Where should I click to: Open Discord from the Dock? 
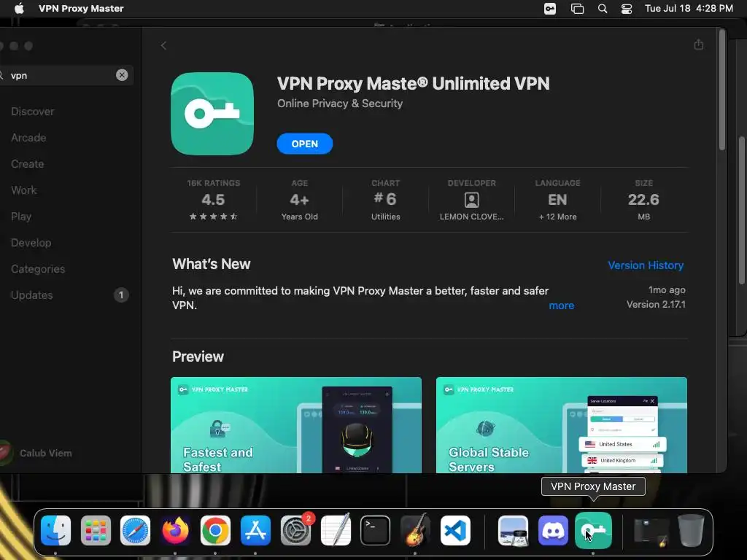pyautogui.click(x=553, y=530)
